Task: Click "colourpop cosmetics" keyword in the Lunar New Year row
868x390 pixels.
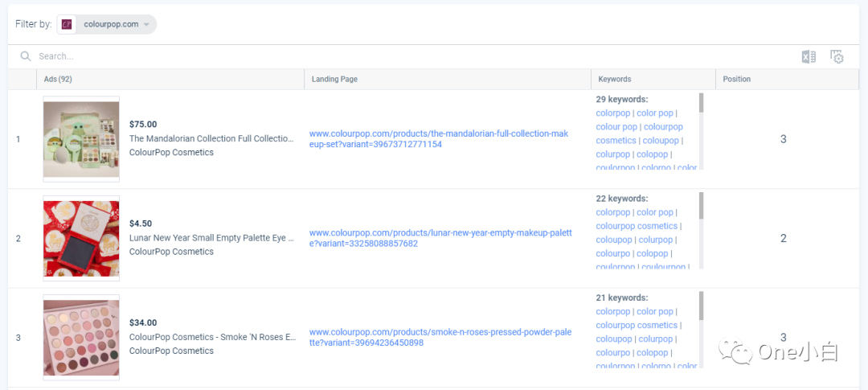Action: [x=637, y=226]
